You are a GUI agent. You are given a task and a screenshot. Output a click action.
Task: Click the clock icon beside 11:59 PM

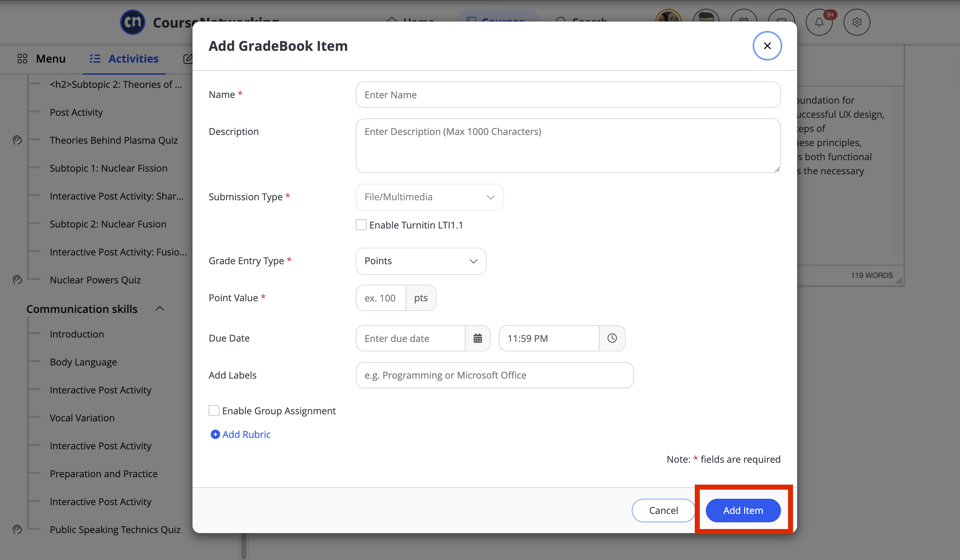[x=612, y=338]
